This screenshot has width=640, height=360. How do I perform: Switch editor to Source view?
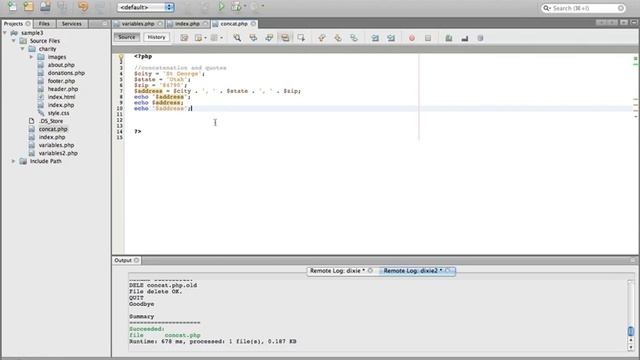click(x=127, y=37)
